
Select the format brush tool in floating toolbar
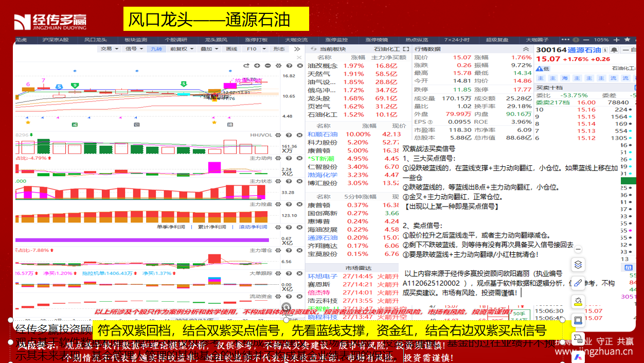coord(578,283)
